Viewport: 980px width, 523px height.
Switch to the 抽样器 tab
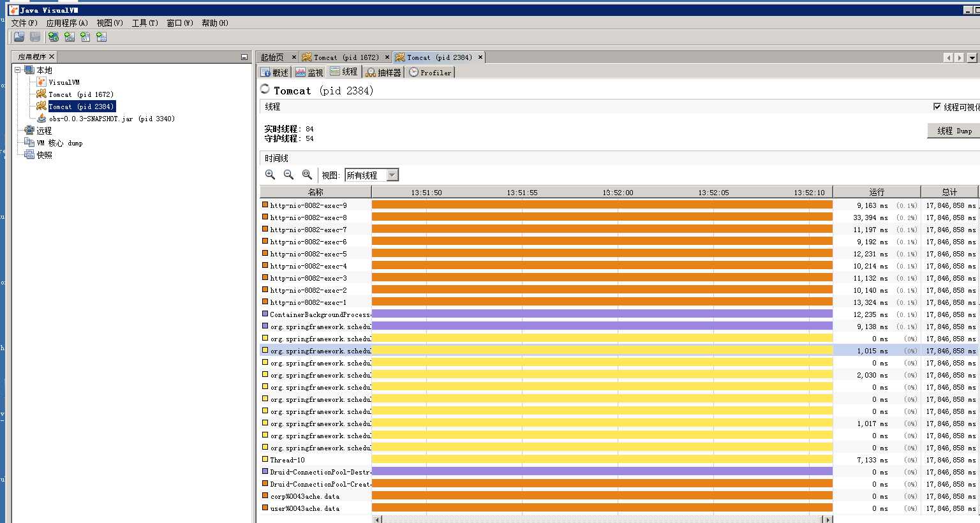[x=383, y=73]
